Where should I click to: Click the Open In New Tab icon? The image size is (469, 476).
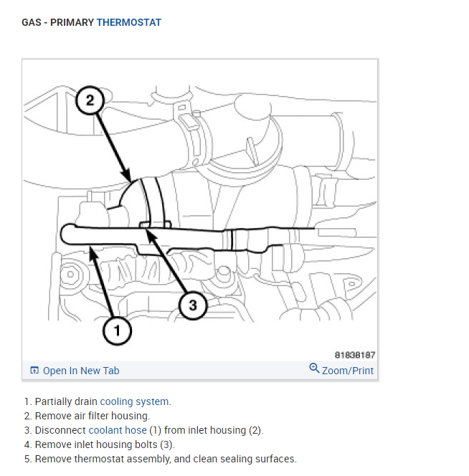34,370
